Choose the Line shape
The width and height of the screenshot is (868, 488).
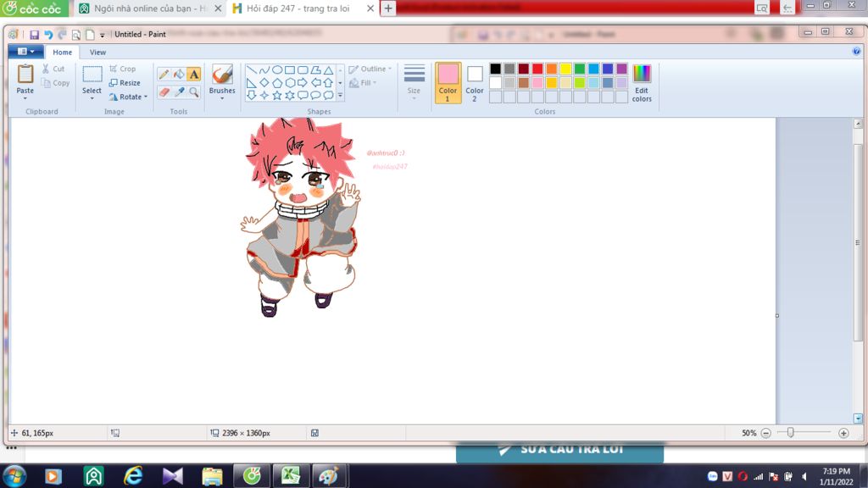[x=251, y=70]
